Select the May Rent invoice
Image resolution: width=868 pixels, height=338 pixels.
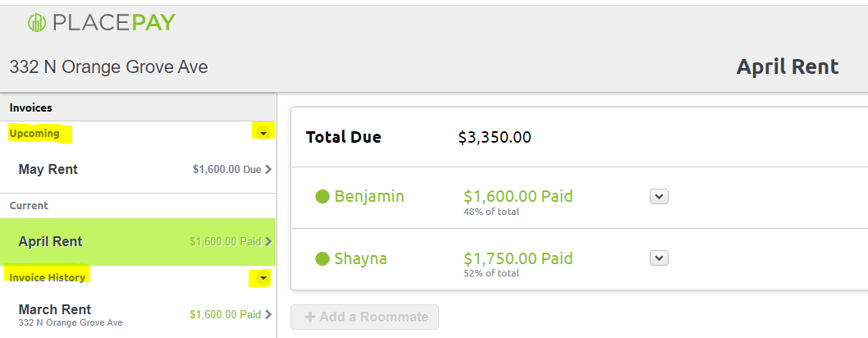pos(138,169)
